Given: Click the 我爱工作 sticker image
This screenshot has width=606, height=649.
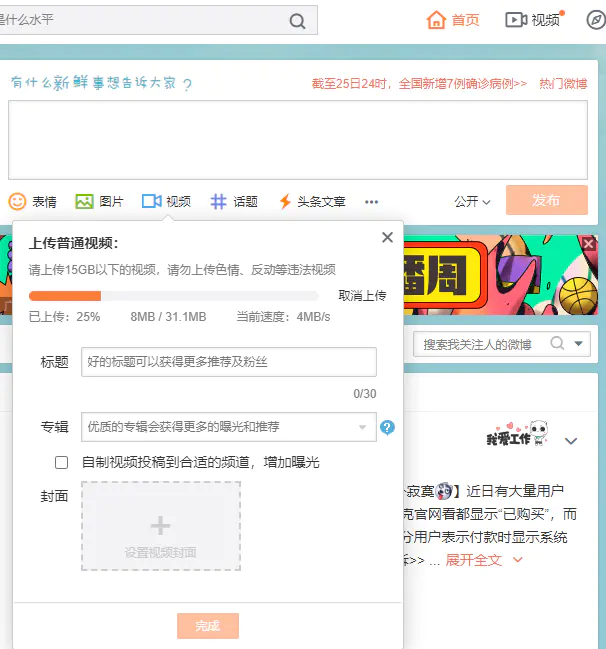Looking at the screenshot, I should click(x=517, y=434).
